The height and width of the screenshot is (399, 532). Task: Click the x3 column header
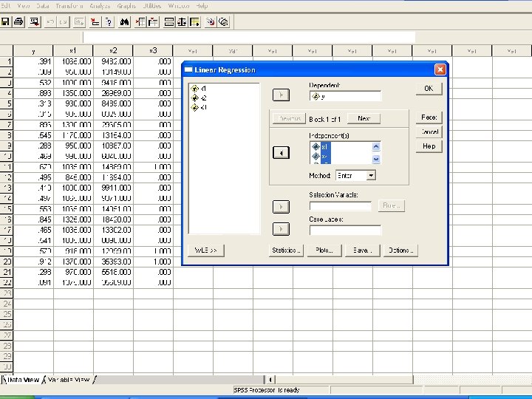[153, 51]
